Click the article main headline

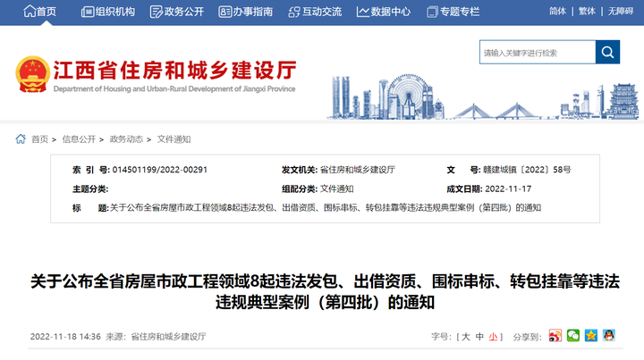[325, 292]
